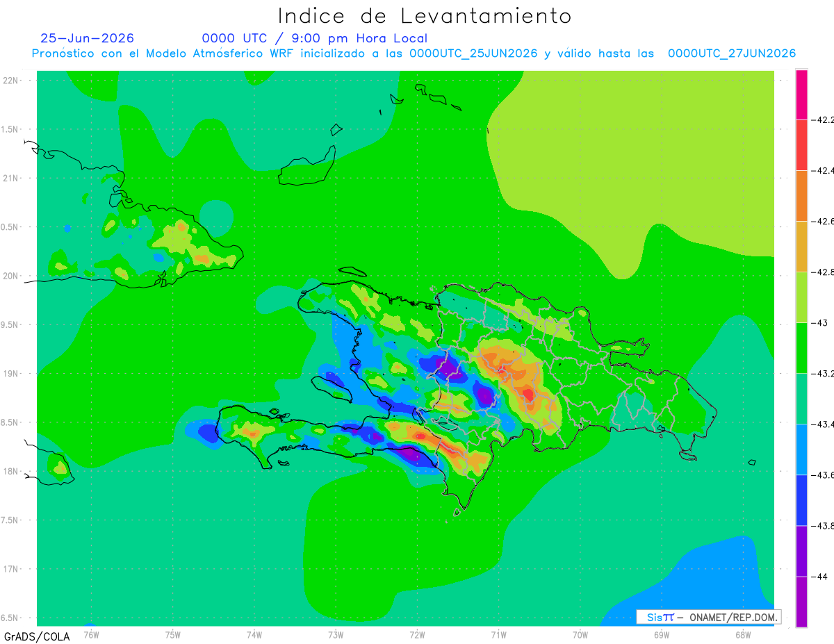Pick the green legend swatch between -43 and -43.2
The image size is (834, 644).
click(801, 347)
